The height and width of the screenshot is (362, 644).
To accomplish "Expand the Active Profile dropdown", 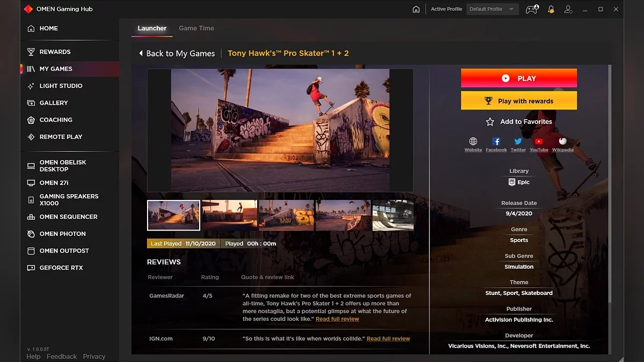I will [492, 9].
